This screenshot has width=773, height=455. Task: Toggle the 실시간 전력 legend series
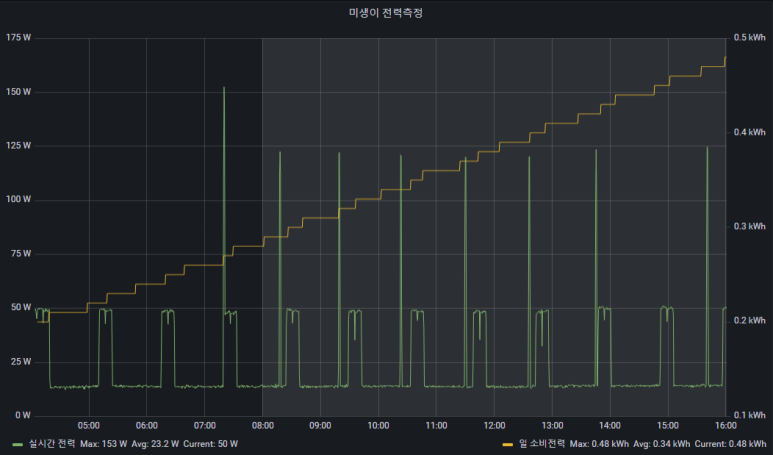[52, 444]
